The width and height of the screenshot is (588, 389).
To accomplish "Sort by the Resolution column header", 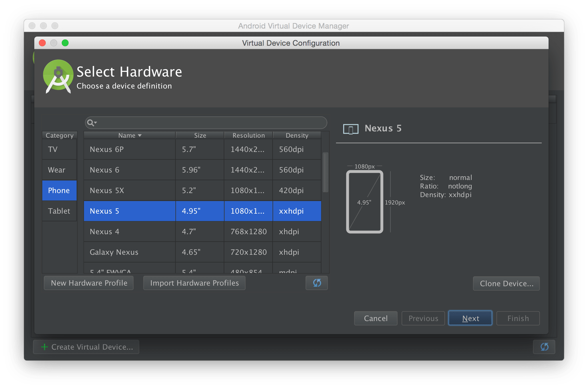I will click(x=249, y=135).
